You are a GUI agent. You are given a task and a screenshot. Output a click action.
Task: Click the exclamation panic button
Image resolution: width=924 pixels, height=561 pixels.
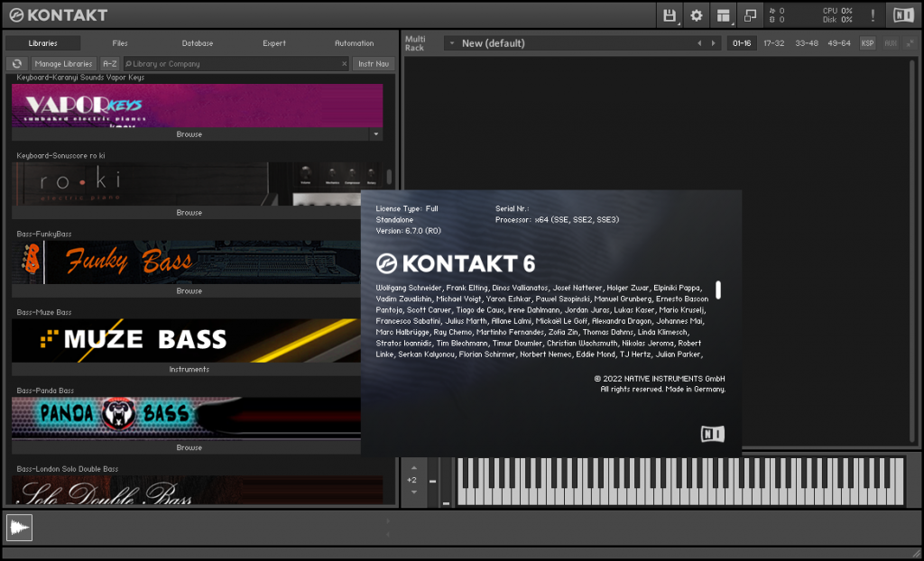pos(873,15)
